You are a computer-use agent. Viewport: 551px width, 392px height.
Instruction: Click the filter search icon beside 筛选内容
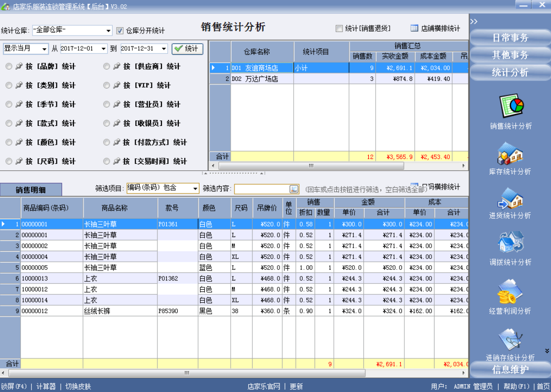294,189
